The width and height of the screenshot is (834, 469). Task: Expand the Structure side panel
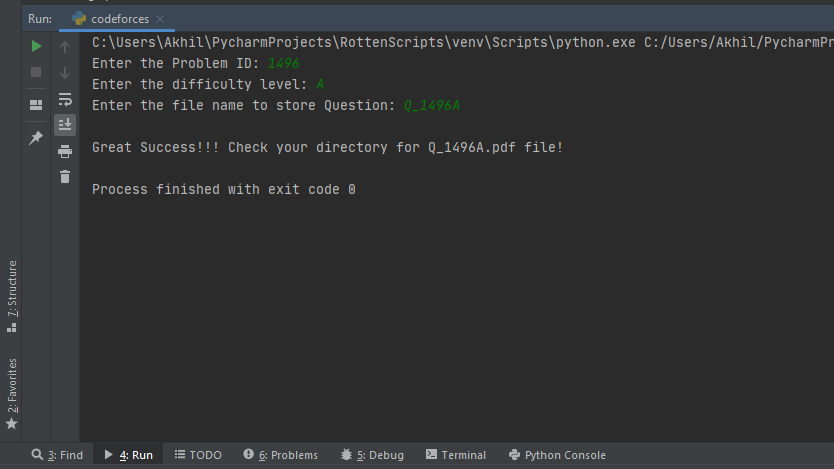click(x=12, y=296)
